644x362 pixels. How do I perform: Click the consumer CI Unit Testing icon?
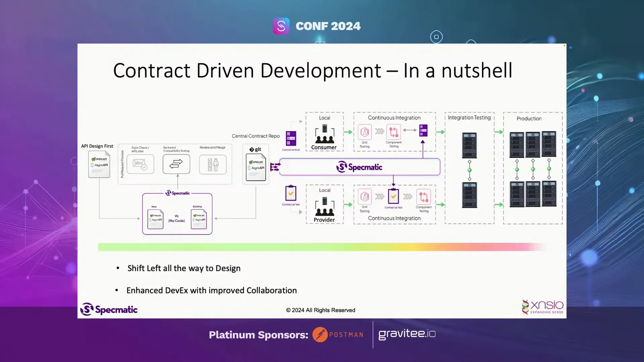365,132
